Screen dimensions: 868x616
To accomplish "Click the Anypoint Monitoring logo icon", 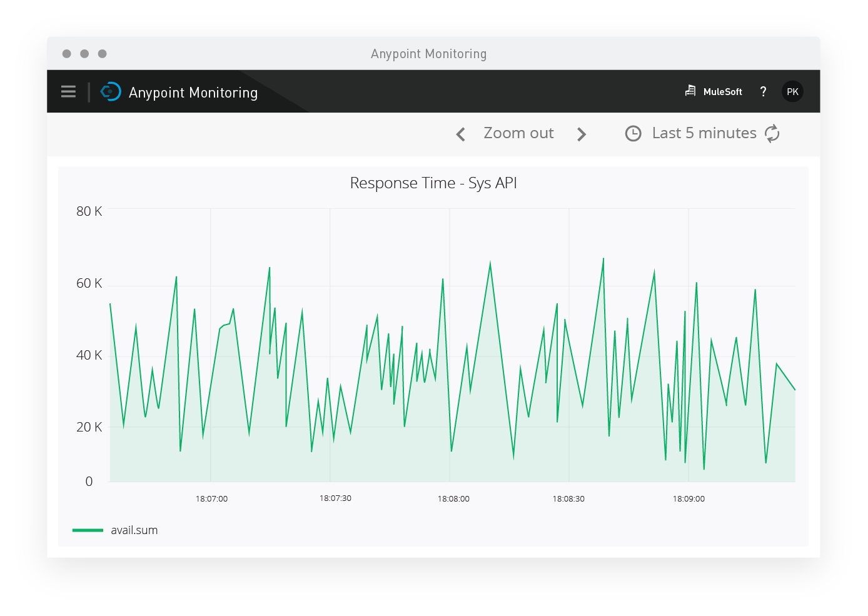I will 111,91.
